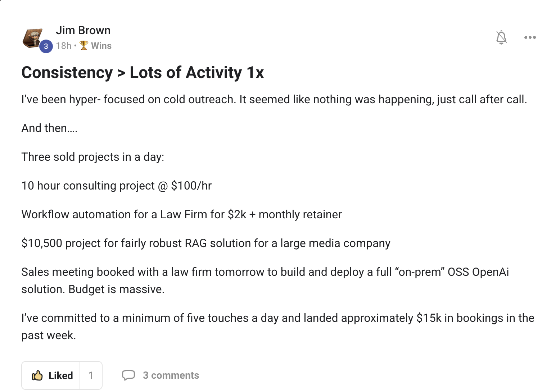View the like count of 1
560x392 pixels.
(91, 375)
